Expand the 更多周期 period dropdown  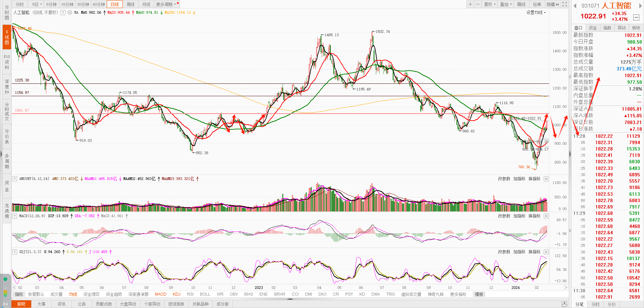click(x=166, y=4)
